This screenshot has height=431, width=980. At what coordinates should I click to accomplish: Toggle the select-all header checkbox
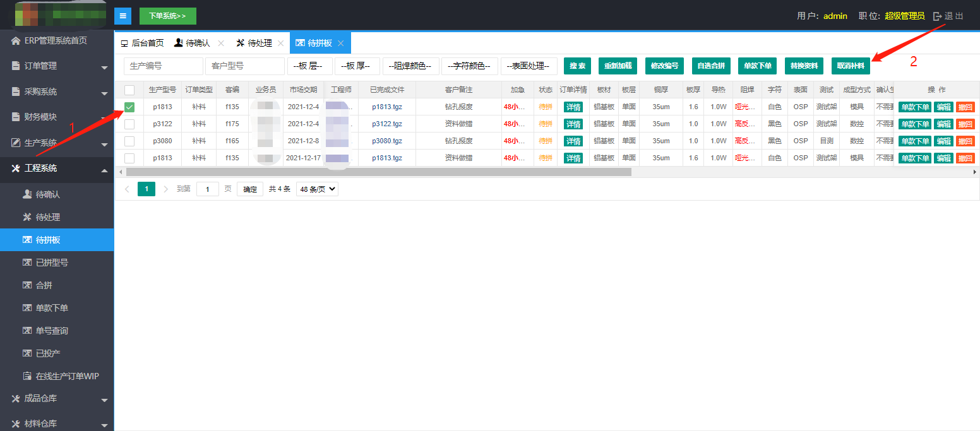tap(129, 90)
